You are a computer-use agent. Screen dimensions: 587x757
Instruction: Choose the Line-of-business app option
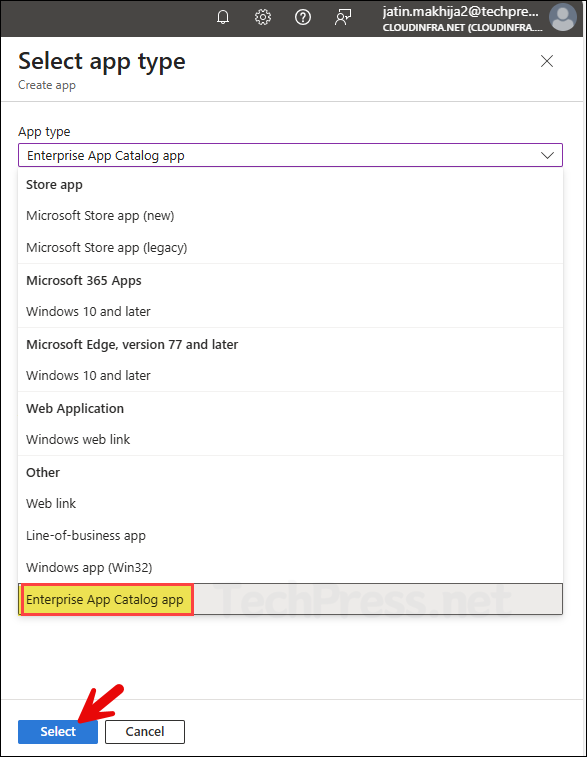(290, 535)
